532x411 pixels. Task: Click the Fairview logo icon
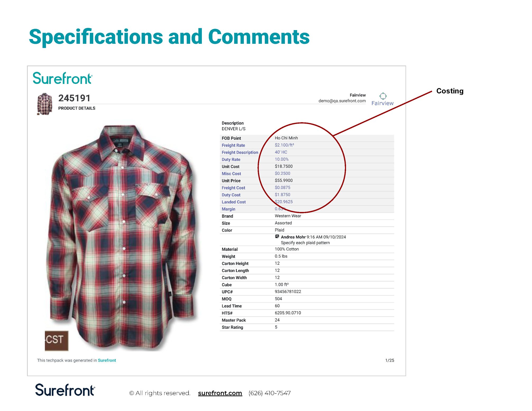coord(383,96)
